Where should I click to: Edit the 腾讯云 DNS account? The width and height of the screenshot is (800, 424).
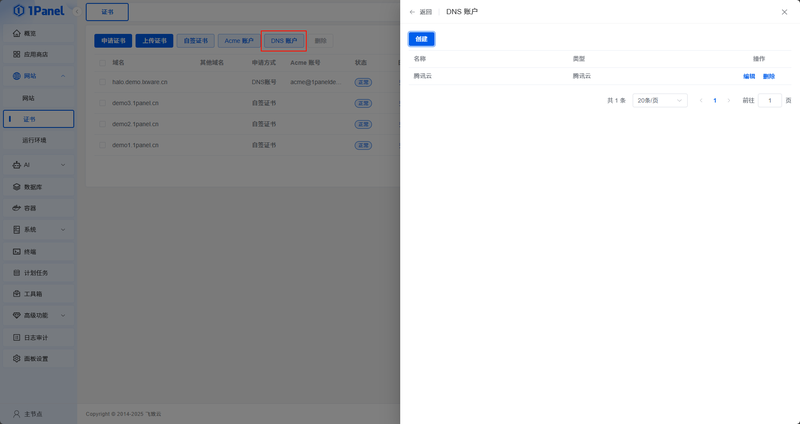point(749,77)
